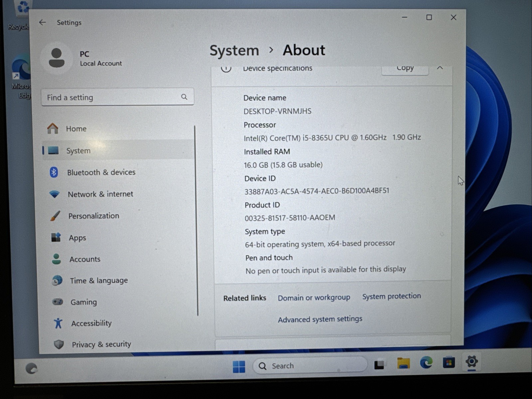Screen dimensions: 532x399
Task: Click the back arrow in Settings
Action: (42, 22)
